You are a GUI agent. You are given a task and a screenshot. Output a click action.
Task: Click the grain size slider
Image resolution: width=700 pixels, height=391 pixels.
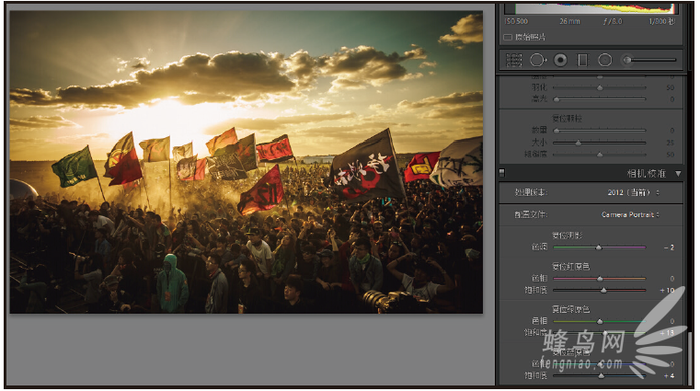tap(600, 143)
